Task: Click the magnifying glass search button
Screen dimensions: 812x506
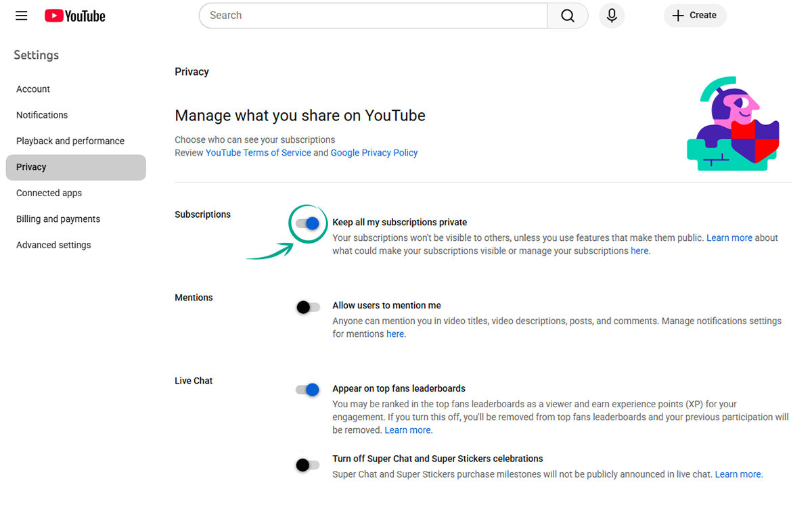Action: click(568, 16)
